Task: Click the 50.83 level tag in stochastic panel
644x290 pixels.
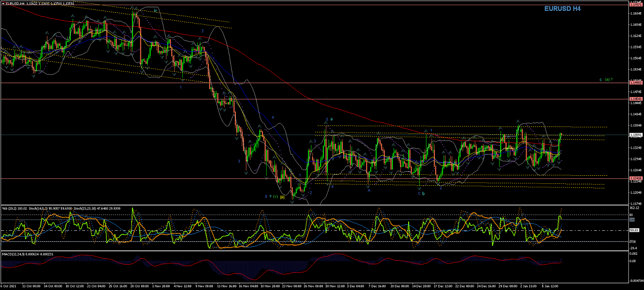Action: tap(635, 230)
